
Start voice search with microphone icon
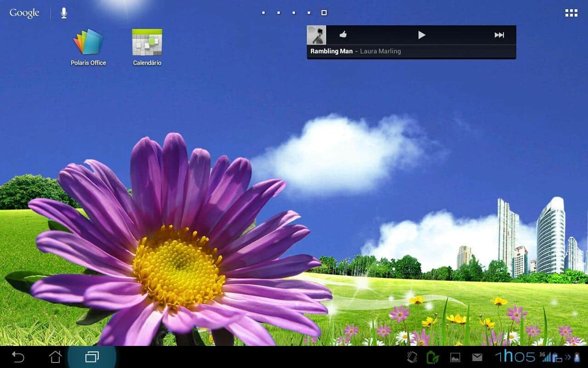click(64, 13)
